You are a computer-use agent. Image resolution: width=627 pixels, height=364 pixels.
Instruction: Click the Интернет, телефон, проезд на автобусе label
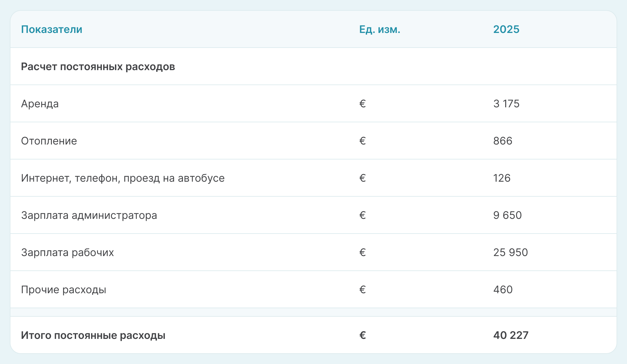click(x=123, y=178)
